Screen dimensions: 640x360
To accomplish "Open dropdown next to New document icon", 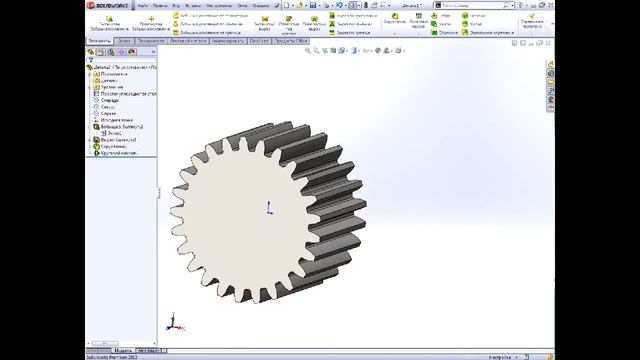I will point(293,6).
